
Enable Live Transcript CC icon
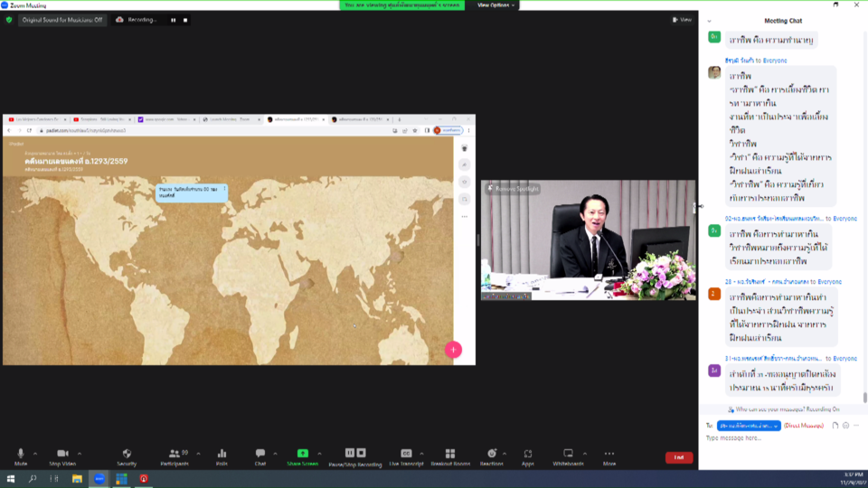coord(406,454)
